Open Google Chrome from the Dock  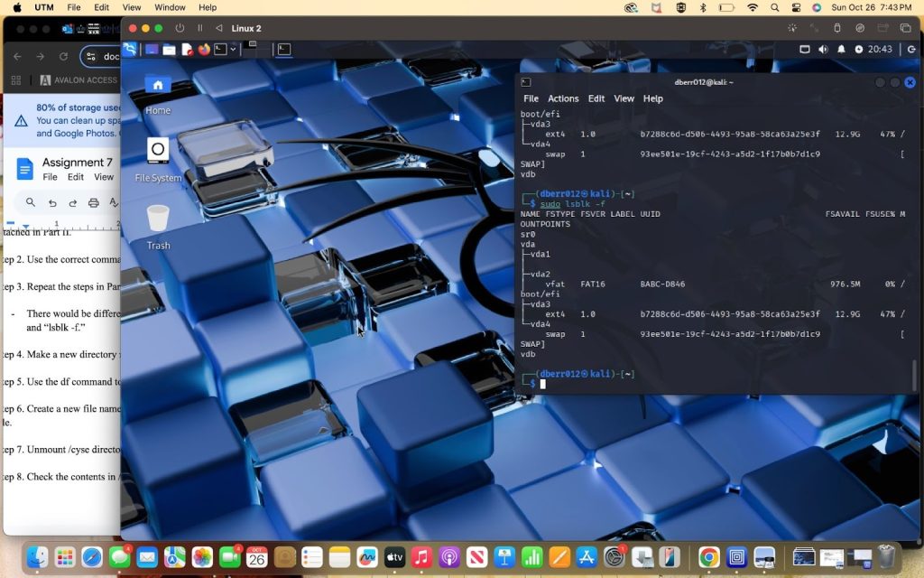[708, 557]
